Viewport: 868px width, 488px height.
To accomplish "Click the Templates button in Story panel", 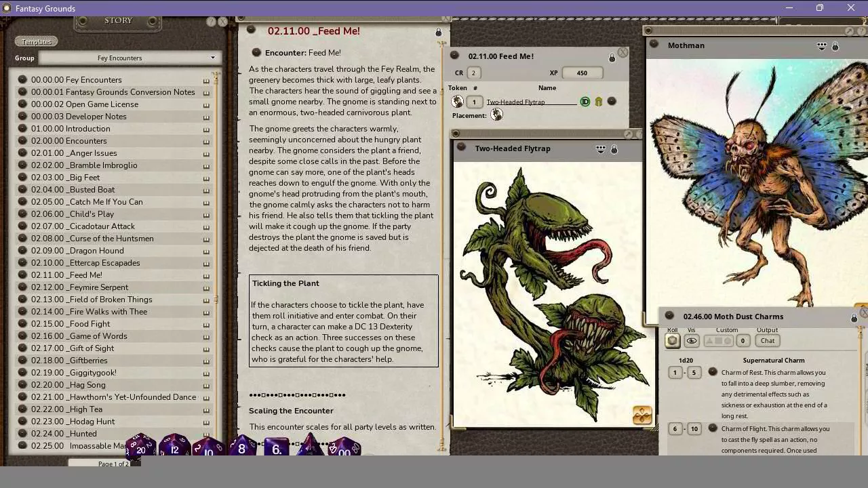I will point(37,41).
